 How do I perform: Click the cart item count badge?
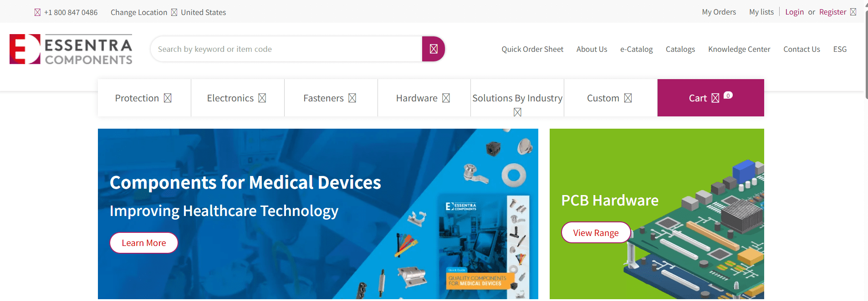728,95
